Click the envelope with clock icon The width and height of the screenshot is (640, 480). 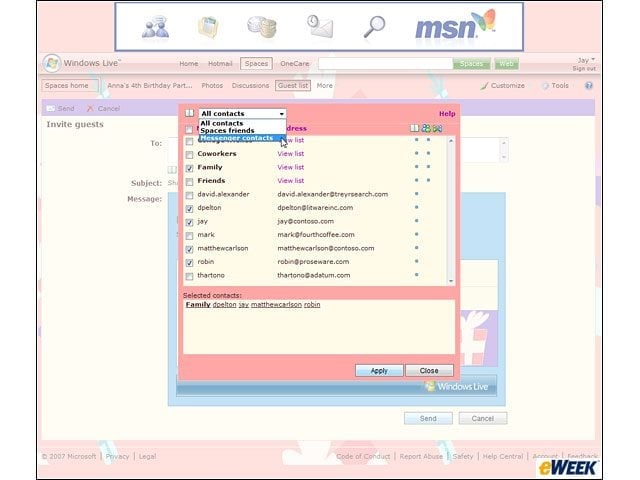coord(320,26)
